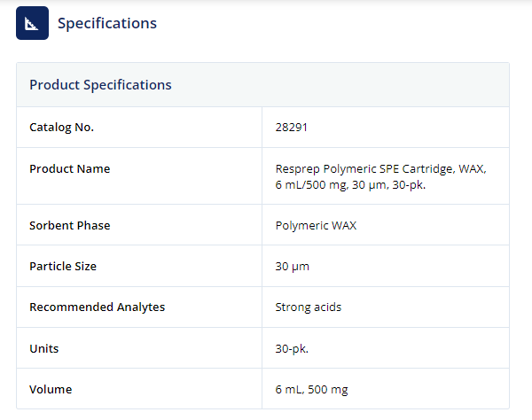Click the second line of the product name

(350, 185)
